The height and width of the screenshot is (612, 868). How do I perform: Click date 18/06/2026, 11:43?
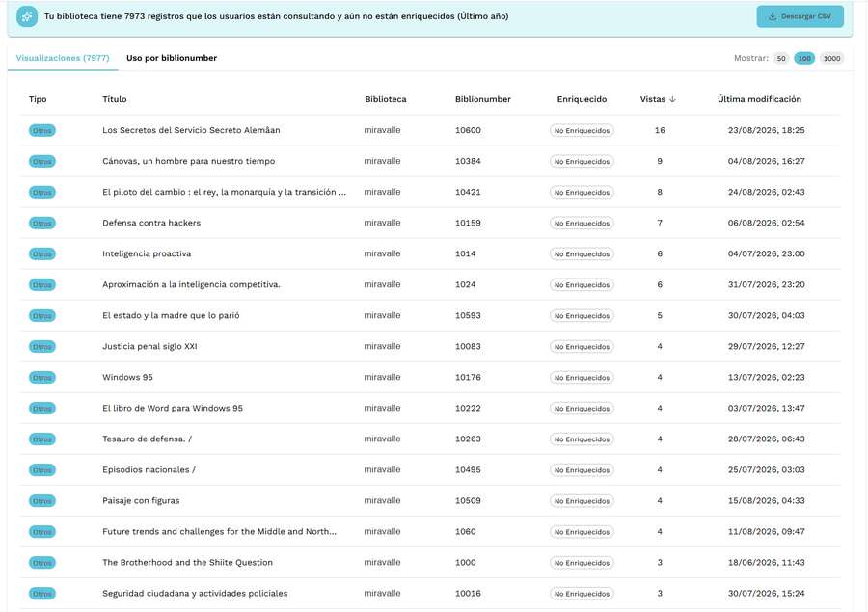(x=766, y=563)
